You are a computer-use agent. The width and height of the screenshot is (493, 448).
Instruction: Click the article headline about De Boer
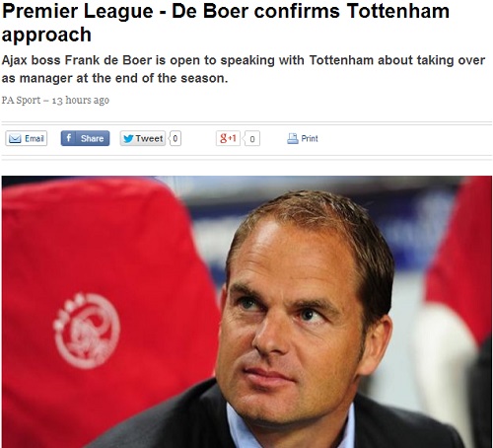226,23
